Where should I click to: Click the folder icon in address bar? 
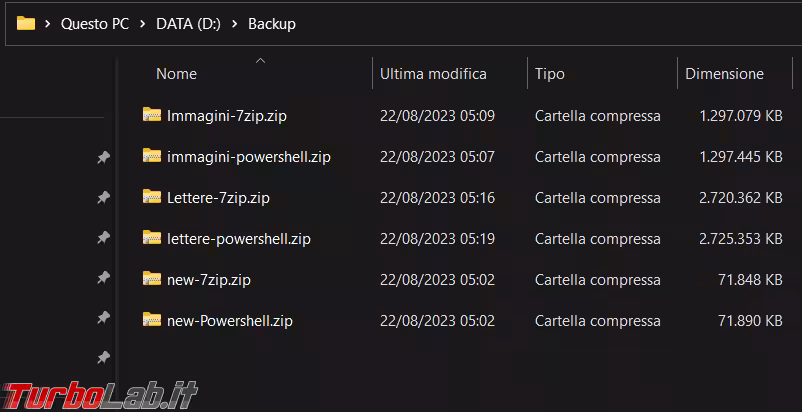click(x=26, y=23)
